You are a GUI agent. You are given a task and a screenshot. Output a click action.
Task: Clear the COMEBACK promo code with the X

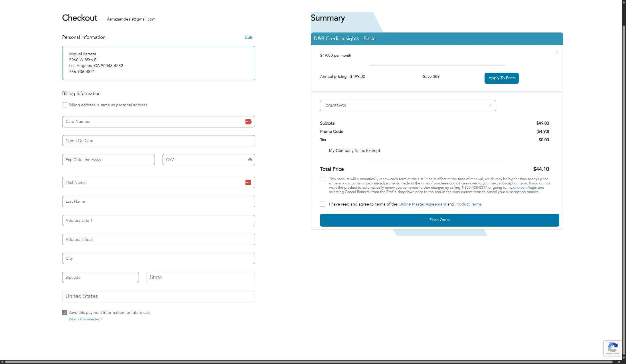coord(490,105)
